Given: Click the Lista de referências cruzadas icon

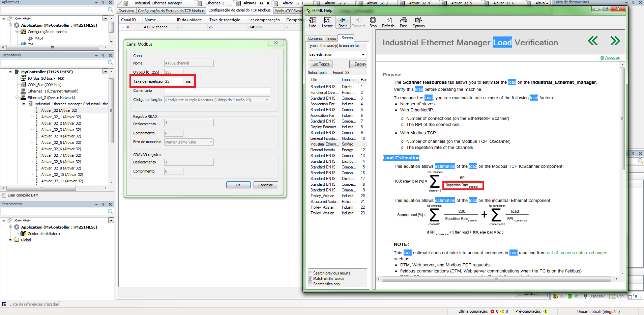Looking at the screenshot, I should (4, 304).
